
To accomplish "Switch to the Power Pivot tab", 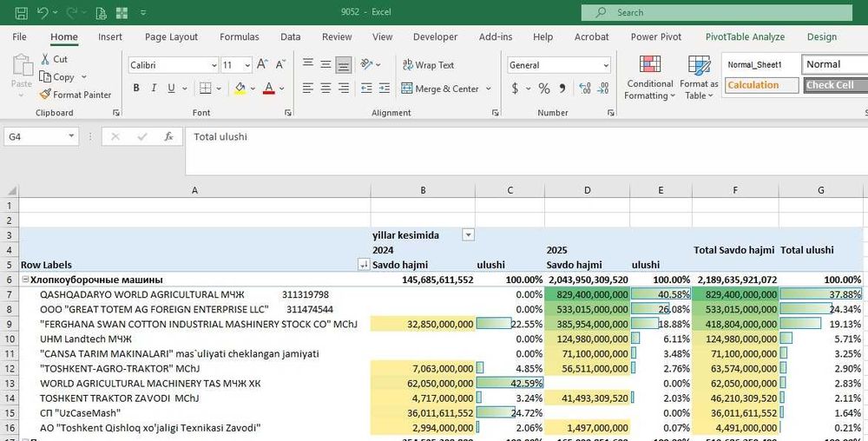I will [x=656, y=36].
